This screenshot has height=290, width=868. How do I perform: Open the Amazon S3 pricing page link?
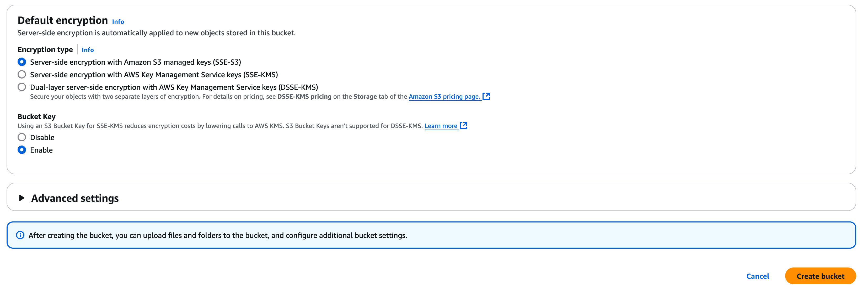pyautogui.click(x=444, y=97)
